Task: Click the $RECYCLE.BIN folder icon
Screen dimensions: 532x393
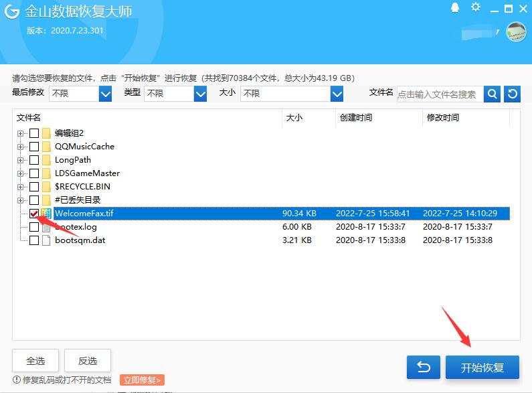Action: (46, 187)
